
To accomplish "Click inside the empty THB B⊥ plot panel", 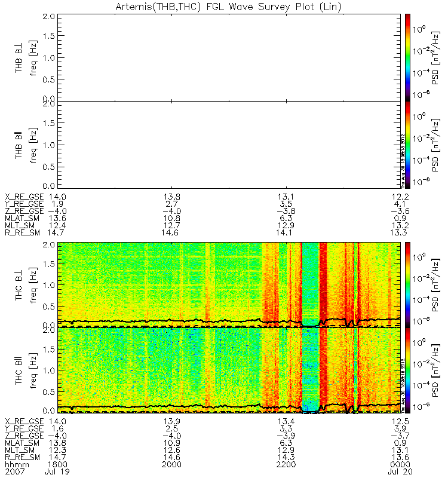I will [229, 57].
